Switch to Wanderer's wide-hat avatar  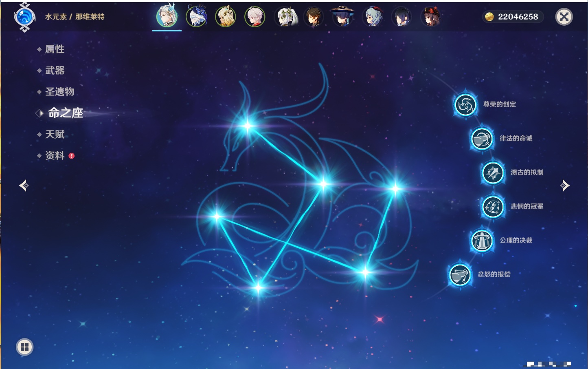pyautogui.click(x=343, y=17)
